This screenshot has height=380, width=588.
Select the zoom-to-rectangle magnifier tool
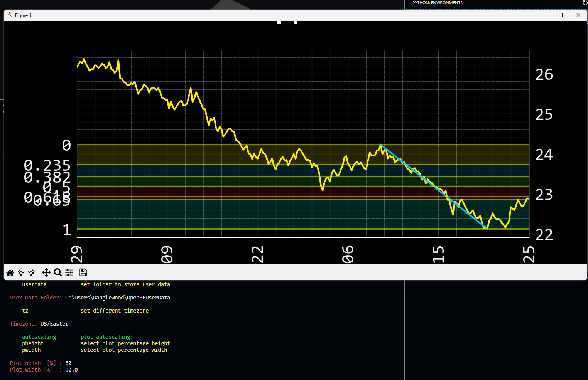coord(58,272)
